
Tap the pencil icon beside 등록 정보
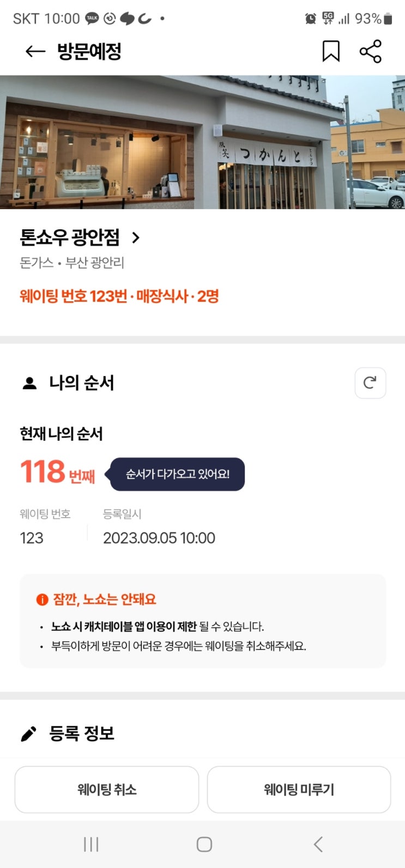(x=28, y=733)
